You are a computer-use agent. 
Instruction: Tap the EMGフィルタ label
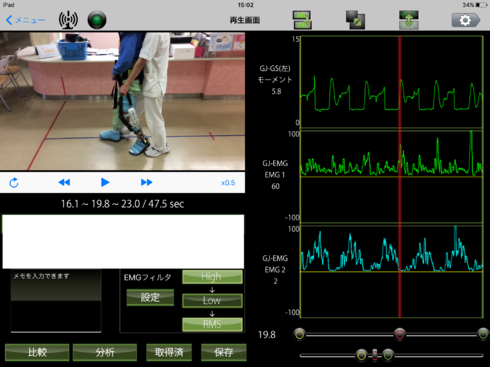coord(147,278)
